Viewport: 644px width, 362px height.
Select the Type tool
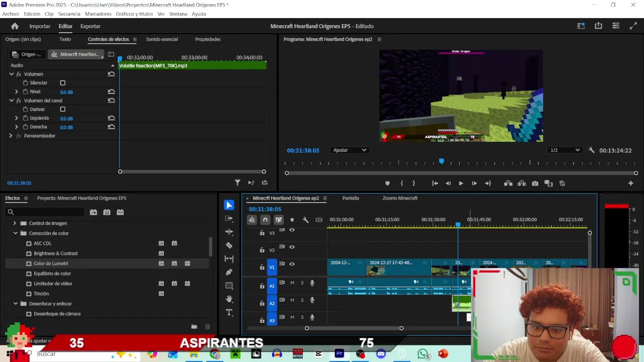[229, 313]
